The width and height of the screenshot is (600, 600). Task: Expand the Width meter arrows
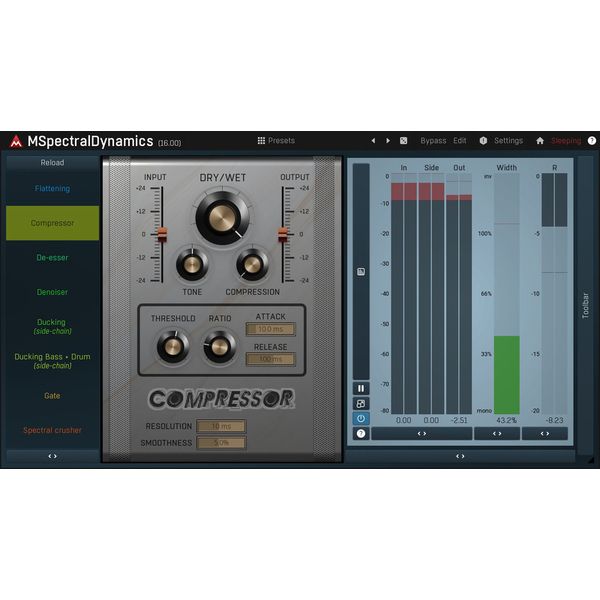pyautogui.click(x=497, y=434)
